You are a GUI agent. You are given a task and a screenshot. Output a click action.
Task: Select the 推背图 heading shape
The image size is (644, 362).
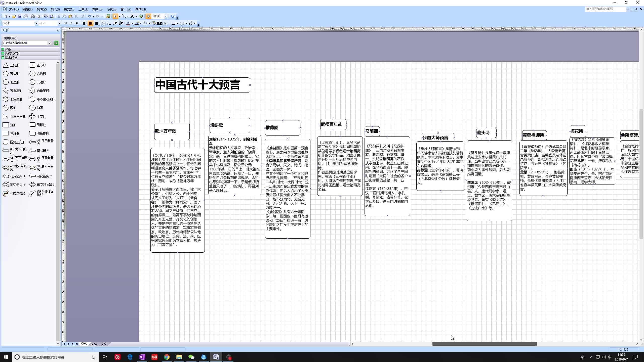click(283, 128)
